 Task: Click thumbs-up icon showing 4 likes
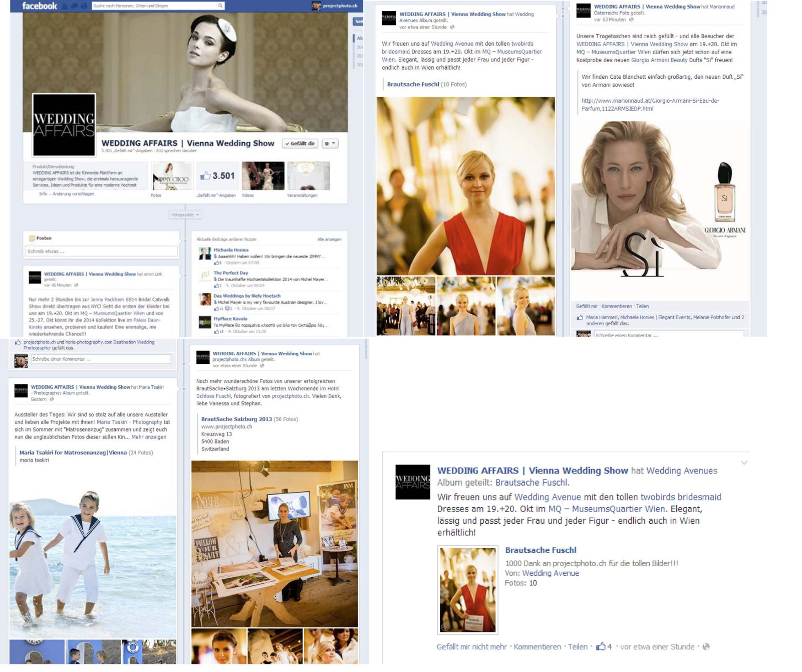click(x=601, y=646)
